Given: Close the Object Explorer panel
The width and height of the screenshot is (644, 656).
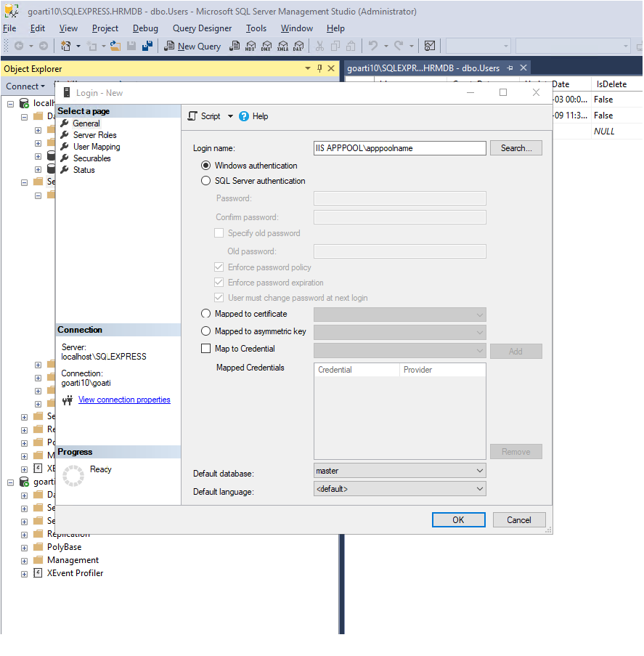Looking at the screenshot, I should click(x=331, y=68).
